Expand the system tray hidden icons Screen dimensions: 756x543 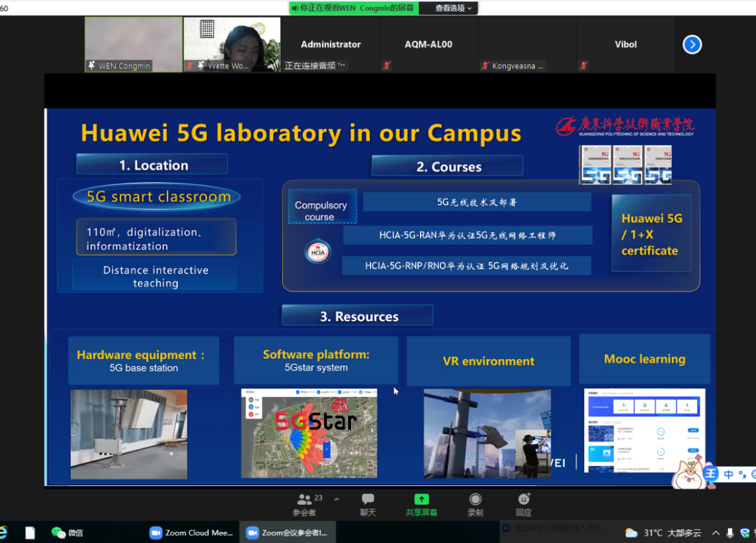coord(716,533)
